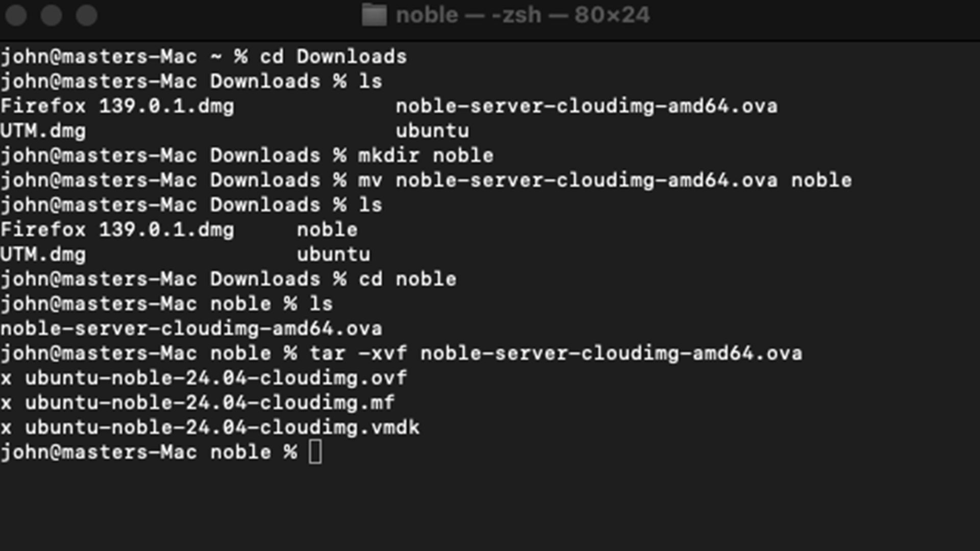Click the folder proxy icon in the title bar
The image size is (980, 551).
[374, 15]
